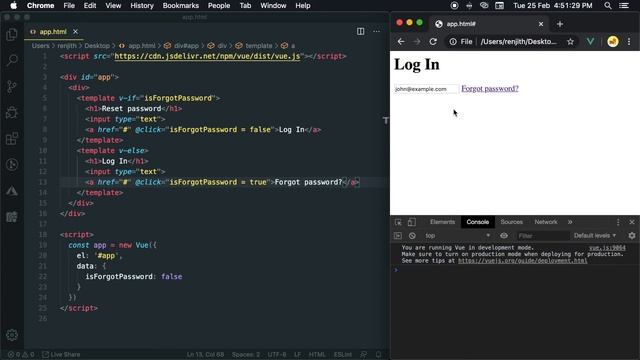Open the Bookmarks menu
Viewport: 640px width, 360px height.
[180, 6]
